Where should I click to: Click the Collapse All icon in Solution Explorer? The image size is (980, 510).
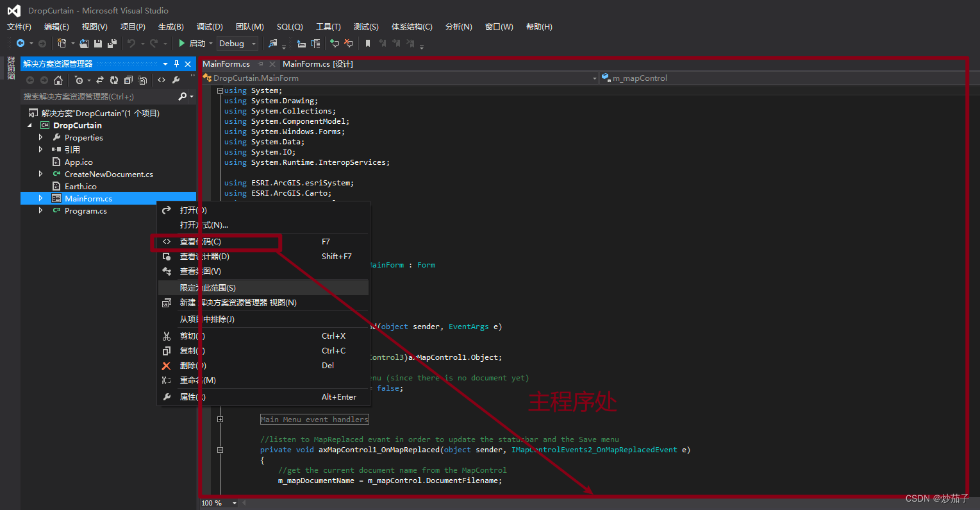[x=128, y=80]
